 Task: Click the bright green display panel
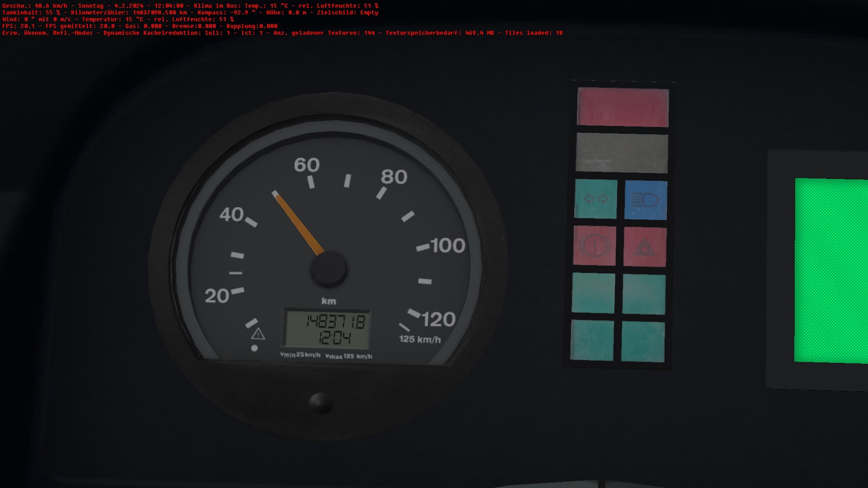tap(831, 270)
